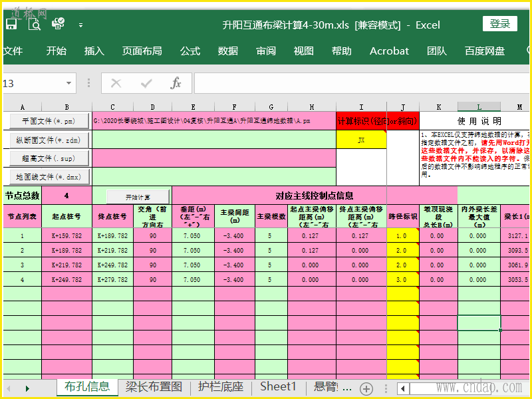532x399 pixels.
Task: Click the 计算标识(径向or斜向) red header cell
Action: coord(378,121)
